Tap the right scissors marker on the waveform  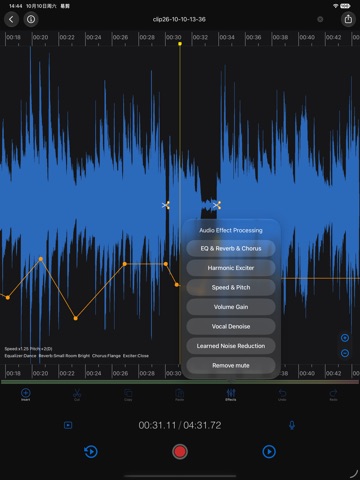pos(217,205)
